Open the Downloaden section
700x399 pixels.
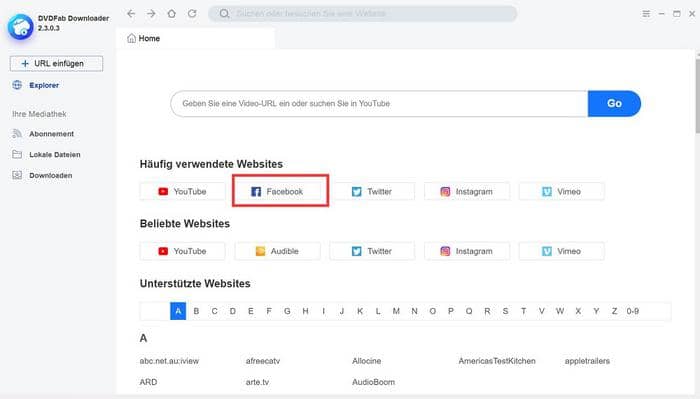[x=50, y=175]
